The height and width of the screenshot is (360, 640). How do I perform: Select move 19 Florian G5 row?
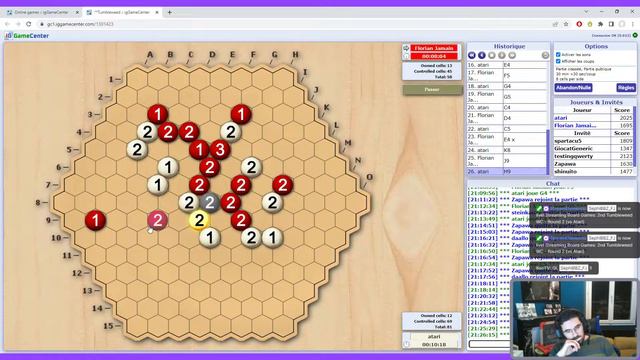507,97
